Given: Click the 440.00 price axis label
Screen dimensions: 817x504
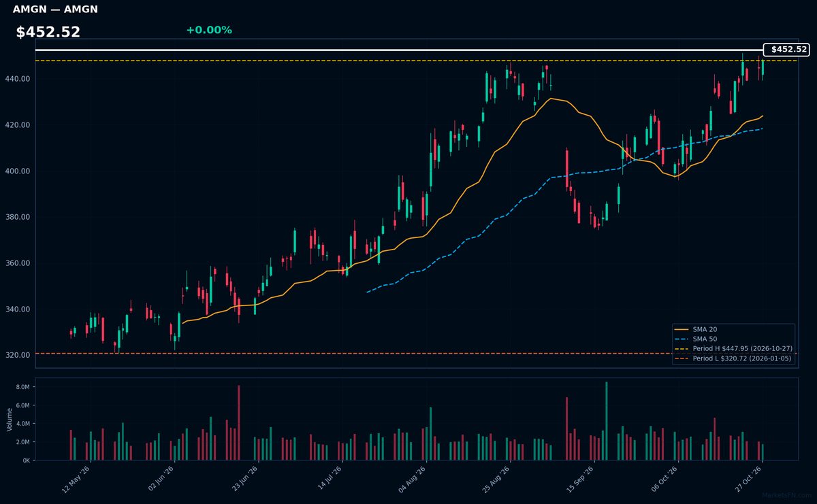Looking at the screenshot, I should click(x=18, y=79).
